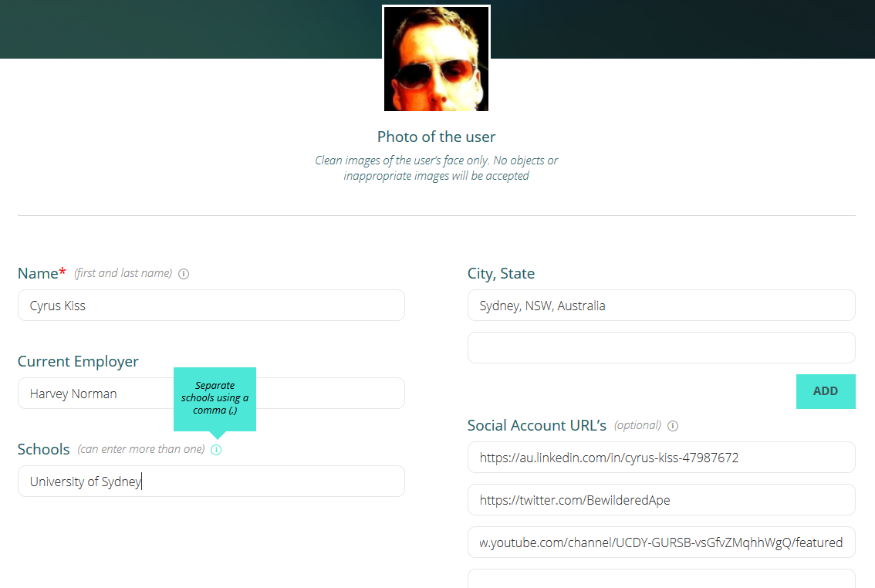Click the Twitter BewilderedApe URL field
This screenshot has width=875, height=588.
pyautogui.click(x=661, y=500)
